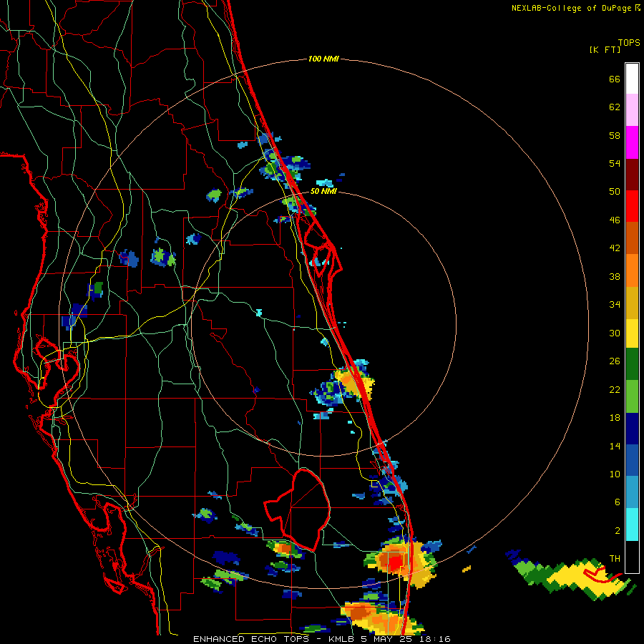Select the 6 scale label
The height and width of the screenshot is (644, 644).
[618, 502]
